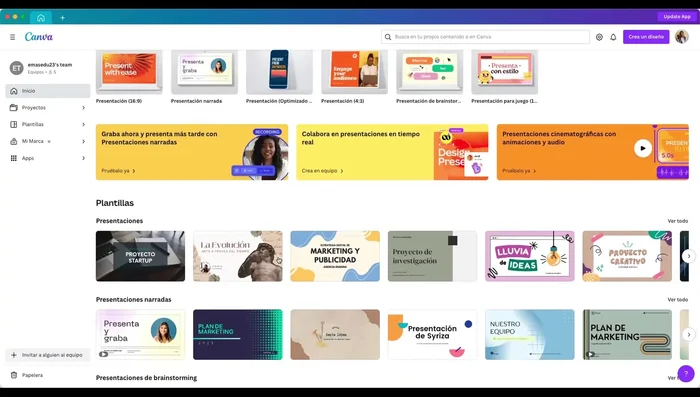Image resolution: width=700 pixels, height=397 pixels.
Task: Click the search magnifier icon
Action: pyautogui.click(x=388, y=37)
